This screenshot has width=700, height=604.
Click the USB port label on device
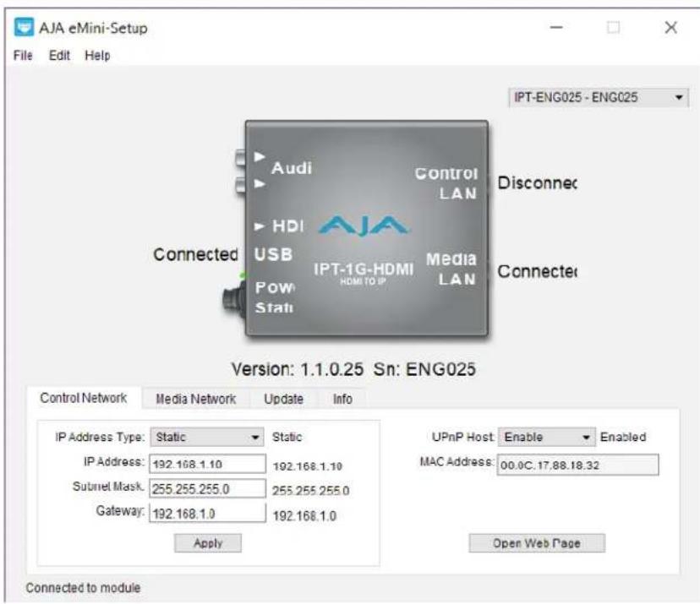click(273, 255)
